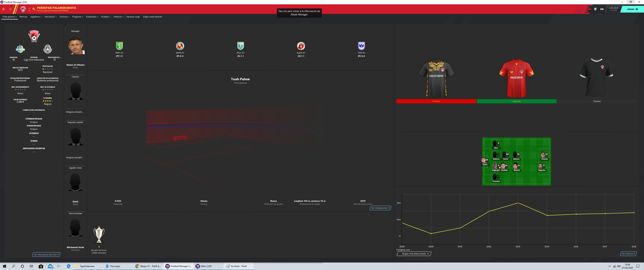Click the Tuah Pahoe stadium name

coord(240,79)
